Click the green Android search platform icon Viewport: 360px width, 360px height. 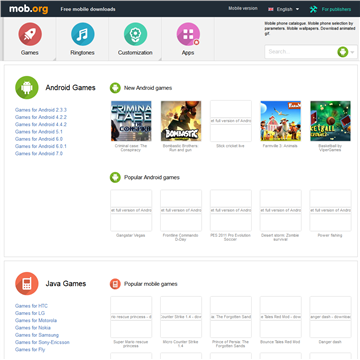[343, 52]
